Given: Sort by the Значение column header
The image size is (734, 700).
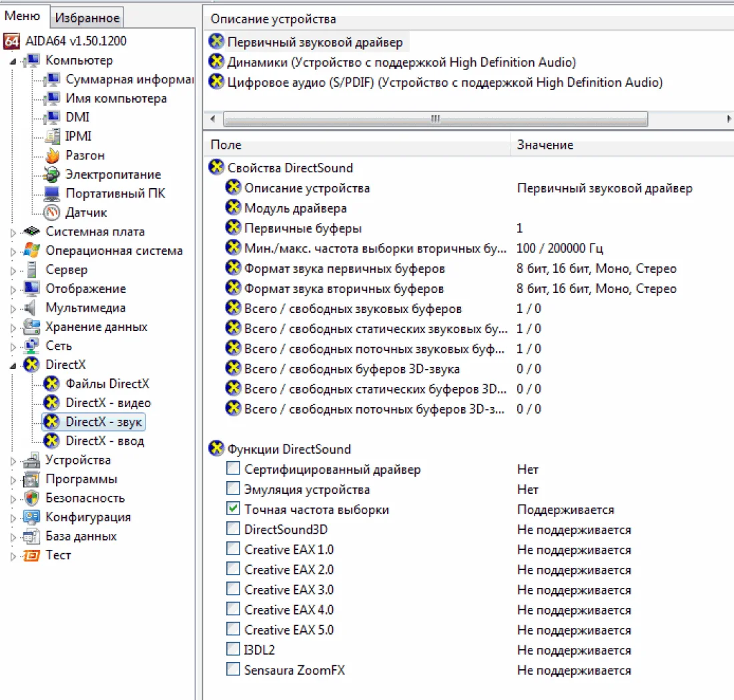Looking at the screenshot, I should click(x=622, y=145).
